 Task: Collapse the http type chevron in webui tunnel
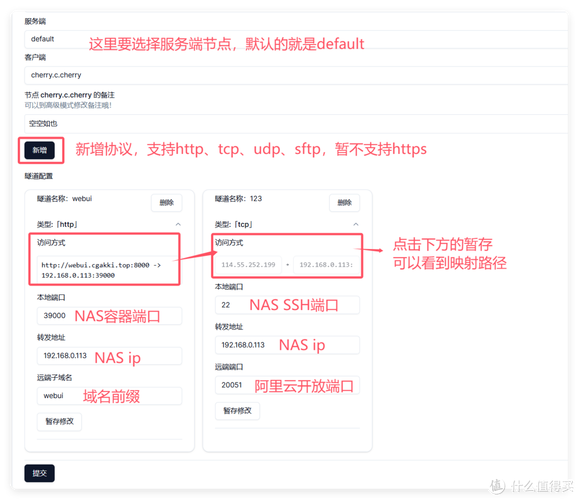tap(178, 224)
